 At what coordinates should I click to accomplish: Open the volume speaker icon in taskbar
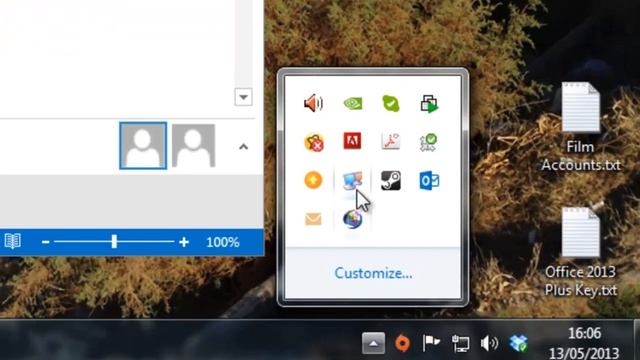[489, 343]
